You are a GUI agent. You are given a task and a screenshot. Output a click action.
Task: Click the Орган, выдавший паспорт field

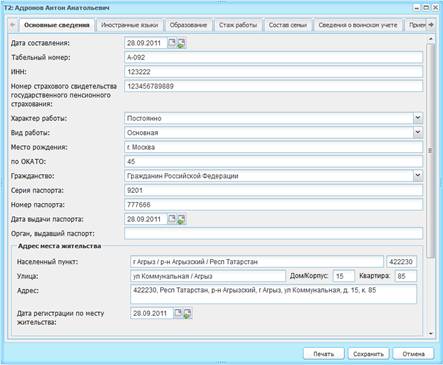pos(273,233)
